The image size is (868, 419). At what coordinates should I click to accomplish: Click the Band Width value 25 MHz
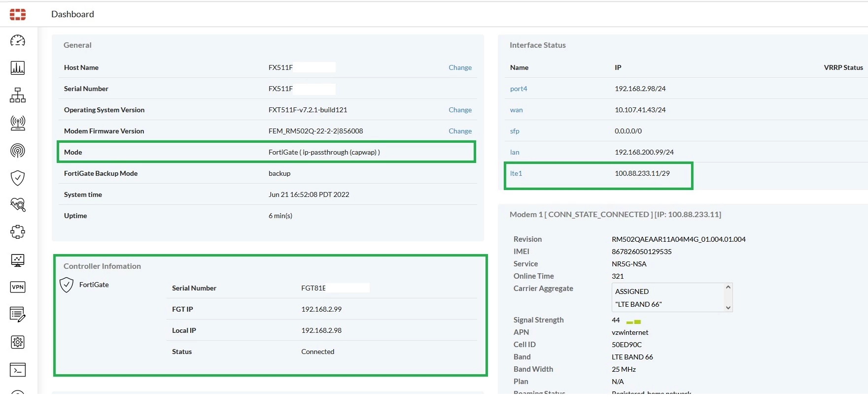[x=624, y=369]
